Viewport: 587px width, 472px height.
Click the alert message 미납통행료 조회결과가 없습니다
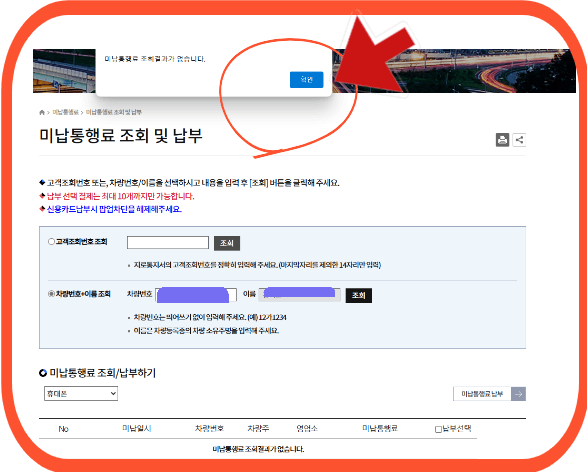click(155, 59)
